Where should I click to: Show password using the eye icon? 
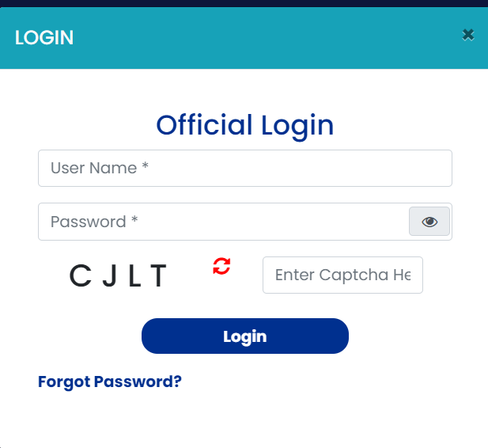[x=429, y=222]
